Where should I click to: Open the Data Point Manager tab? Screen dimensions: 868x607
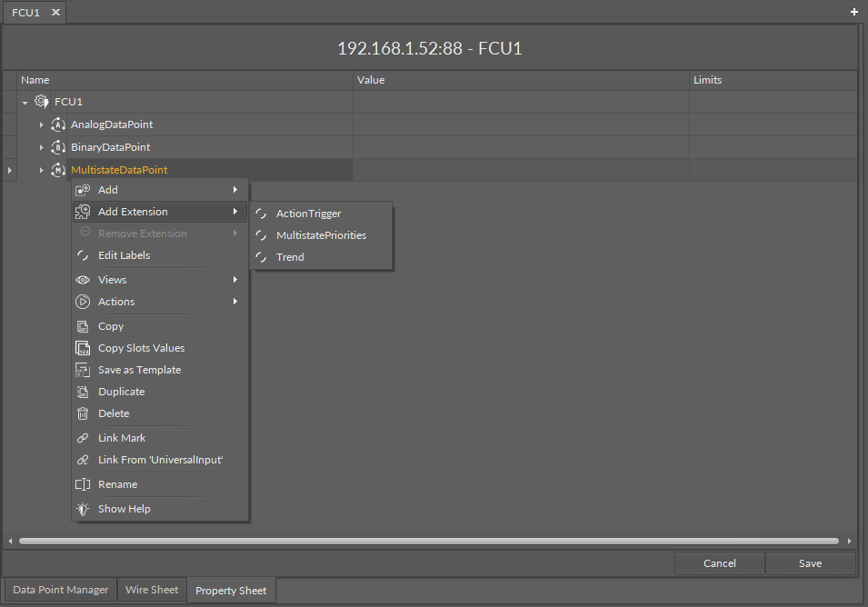click(x=61, y=590)
